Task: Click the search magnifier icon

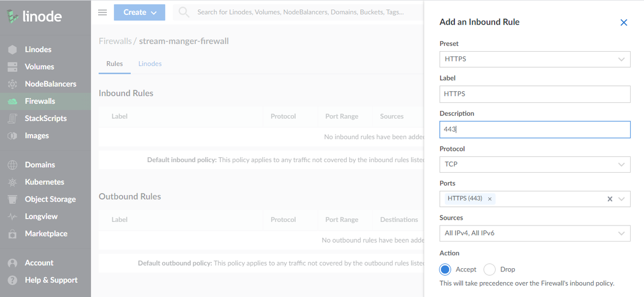Action: pyautogui.click(x=184, y=12)
